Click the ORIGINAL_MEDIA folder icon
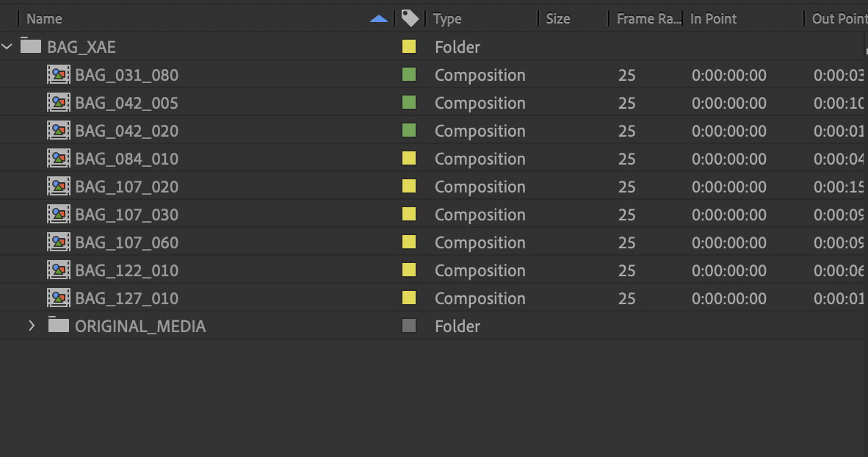 click(x=58, y=325)
